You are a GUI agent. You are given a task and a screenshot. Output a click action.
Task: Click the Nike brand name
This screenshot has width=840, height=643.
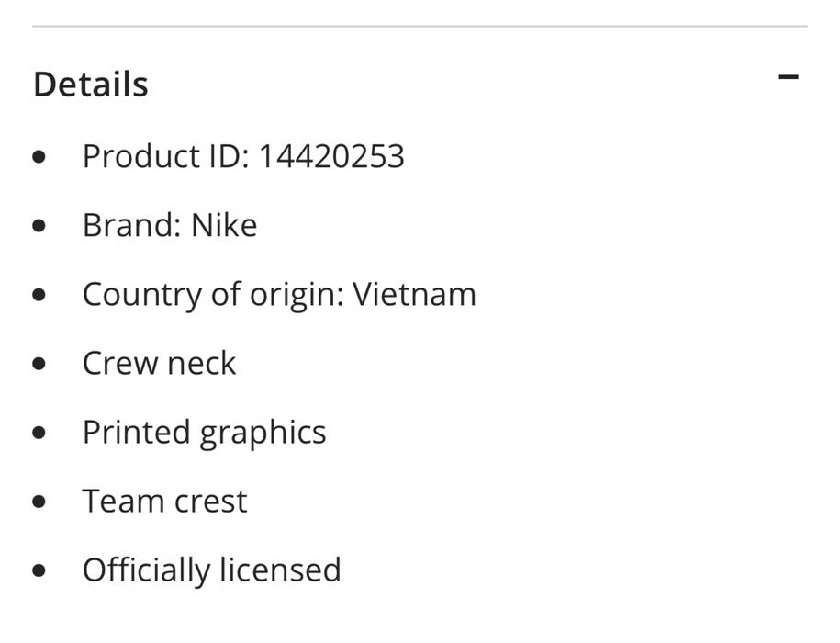pos(224,225)
